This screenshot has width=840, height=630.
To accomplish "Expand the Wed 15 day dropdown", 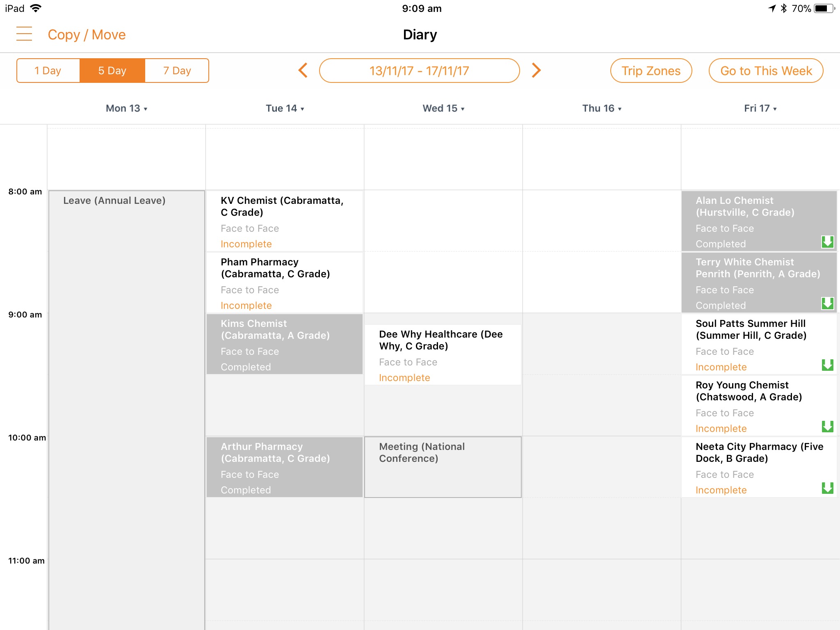I will pos(443,108).
